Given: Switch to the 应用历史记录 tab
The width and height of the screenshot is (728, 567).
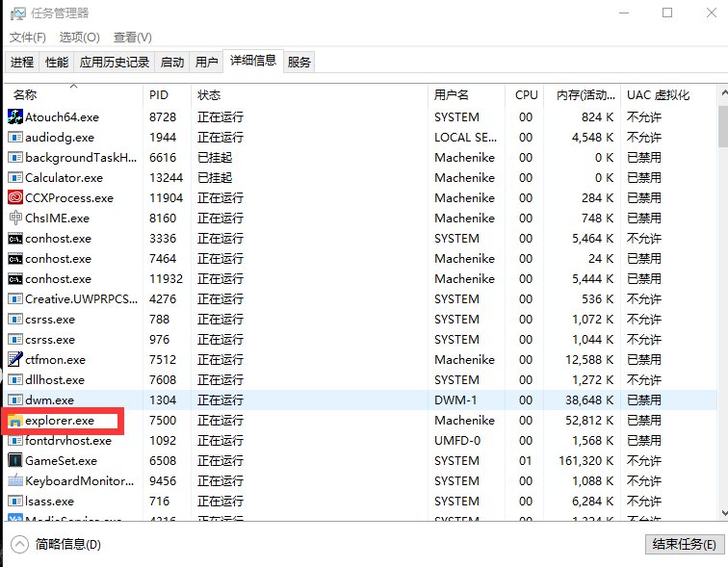Looking at the screenshot, I should (115, 63).
